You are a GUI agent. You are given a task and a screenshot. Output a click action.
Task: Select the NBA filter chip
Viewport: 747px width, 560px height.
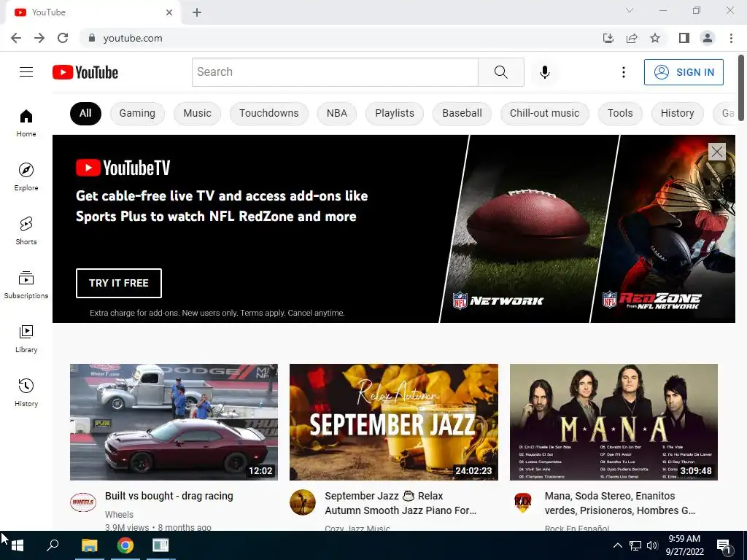click(337, 113)
